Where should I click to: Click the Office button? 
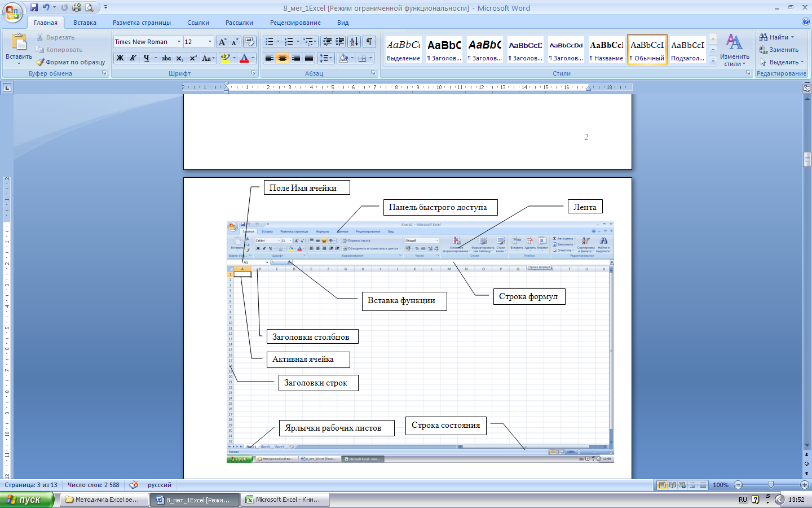point(12,12)
